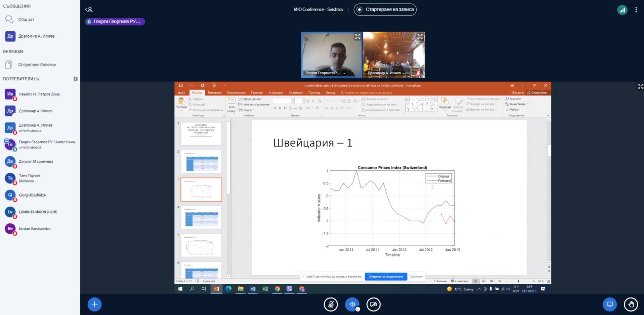Open the users settings gear
Viewport: 644px width, 315px height.
click(x=76, y=79)
